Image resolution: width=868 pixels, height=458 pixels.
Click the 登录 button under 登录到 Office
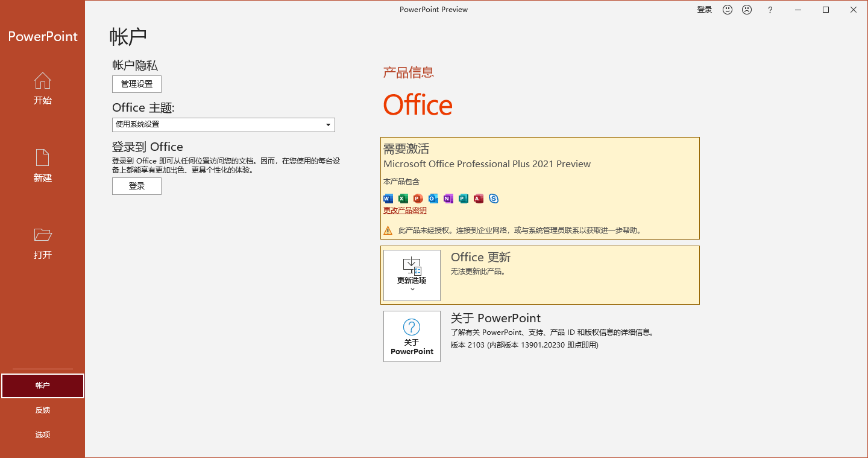pyautogui.click(x=136, y=186)
